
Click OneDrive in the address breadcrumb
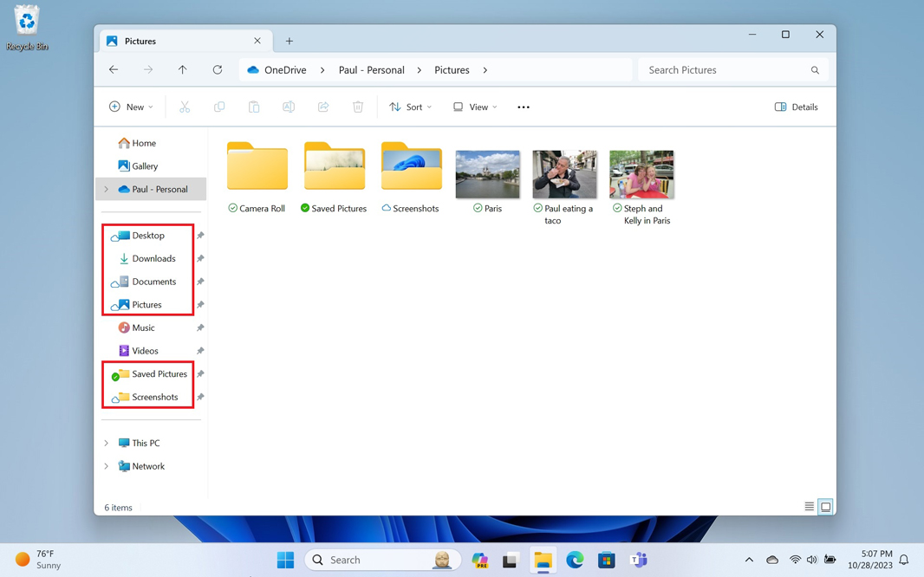(284, 70)
